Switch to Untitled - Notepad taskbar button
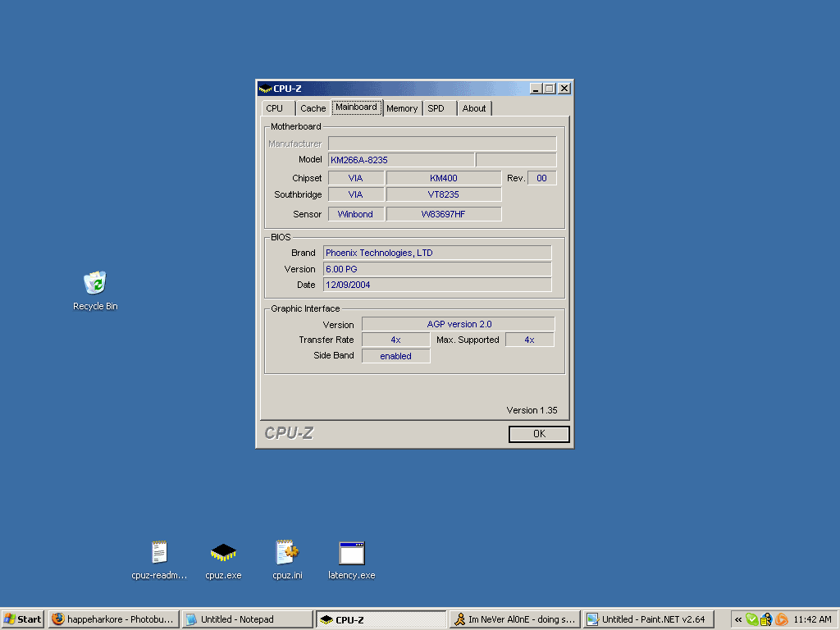 pos(247,619)
